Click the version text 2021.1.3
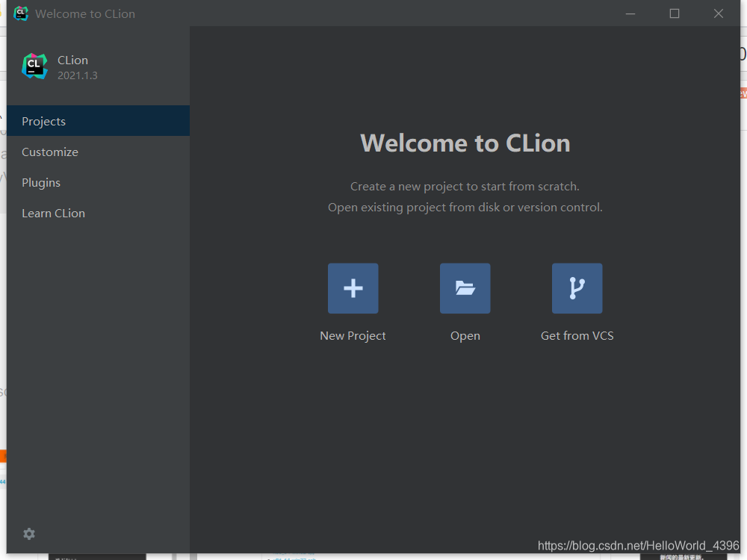The image size is (747, 560). click(x=78, y=75)
